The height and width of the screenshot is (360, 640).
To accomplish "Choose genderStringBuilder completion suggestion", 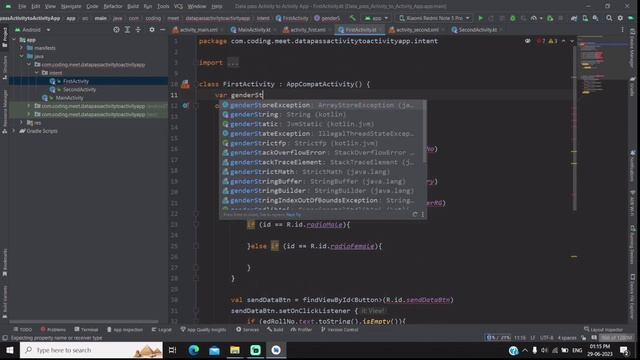I will coord(322,191).
